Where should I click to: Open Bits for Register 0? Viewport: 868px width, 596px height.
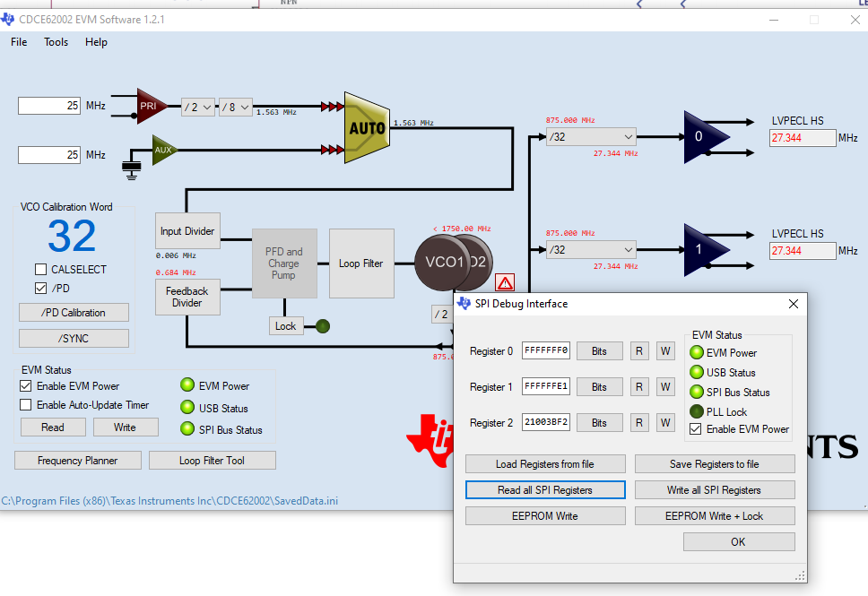point(600,350)
